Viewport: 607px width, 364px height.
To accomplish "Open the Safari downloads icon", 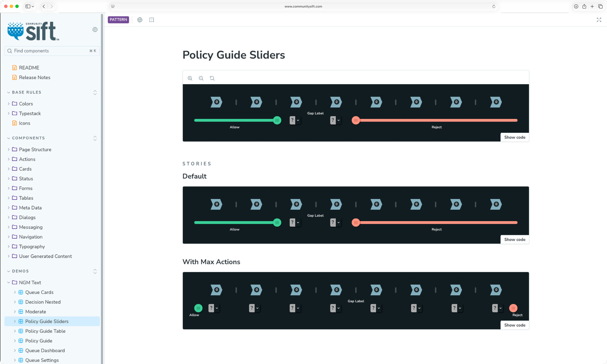I will click(x=576, y=6).
